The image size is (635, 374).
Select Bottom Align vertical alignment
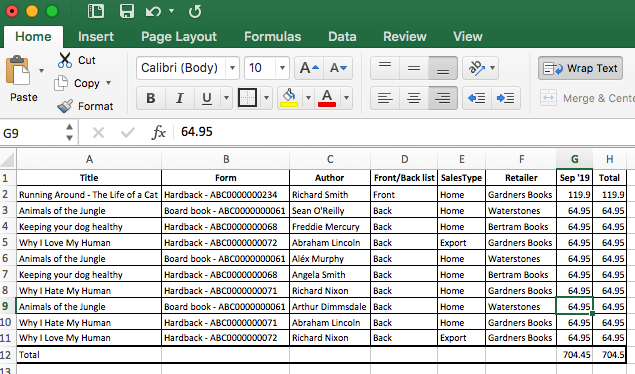(x=443, y=68)
